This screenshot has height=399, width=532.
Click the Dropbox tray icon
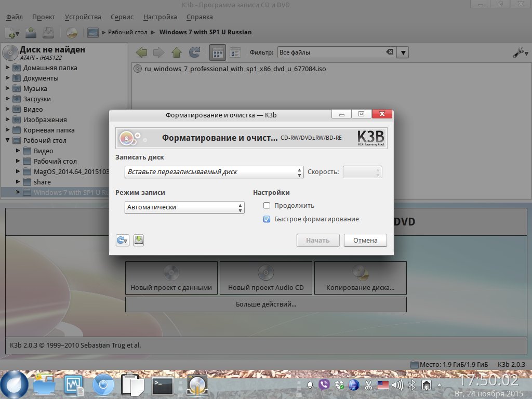pyautogui.click(x=339, y=385)
